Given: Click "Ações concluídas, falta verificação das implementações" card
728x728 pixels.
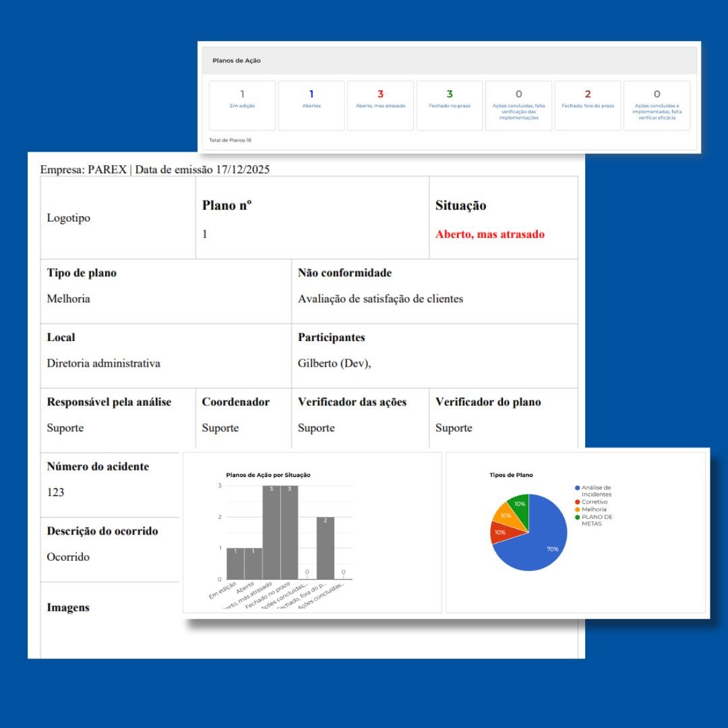Looking at the screenshot, I should pos(518,105).
